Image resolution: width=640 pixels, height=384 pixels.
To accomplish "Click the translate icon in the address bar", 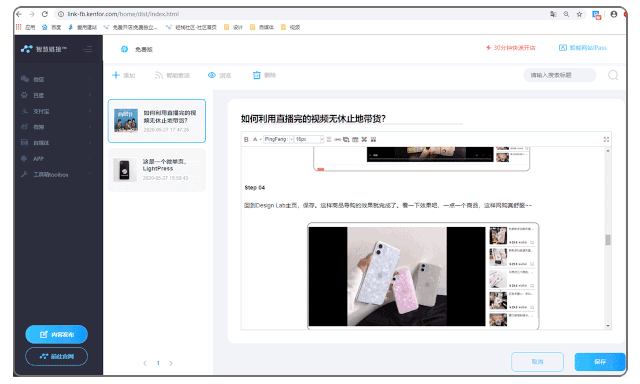I will pos(553,14).
